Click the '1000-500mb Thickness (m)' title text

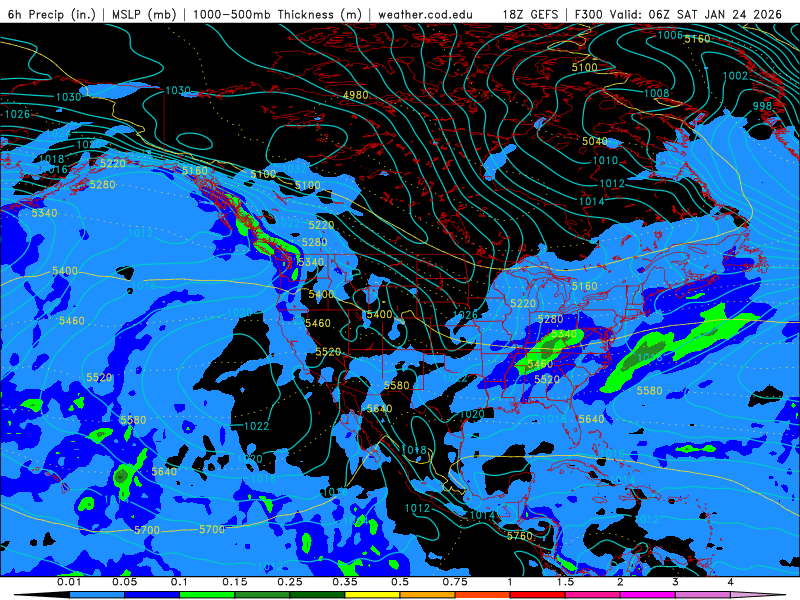click(x=277, y=14)
